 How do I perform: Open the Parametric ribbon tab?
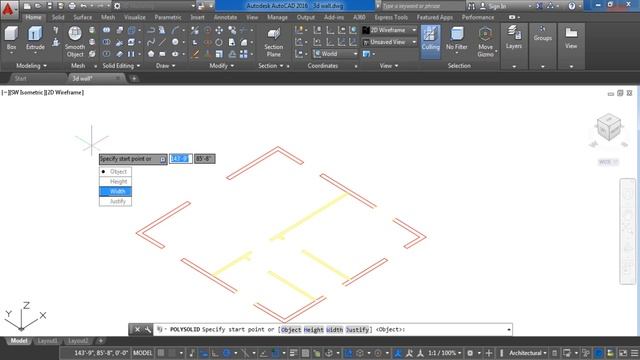click(168, 17)
